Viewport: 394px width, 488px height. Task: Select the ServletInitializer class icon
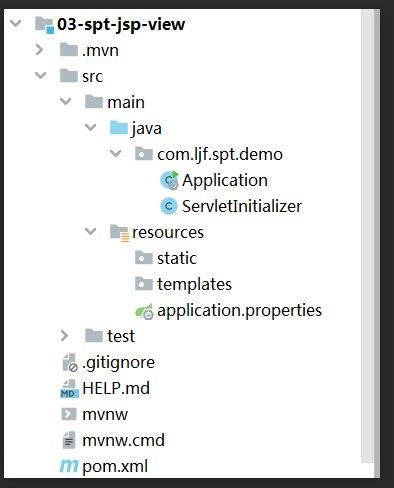[x=169, y=206]
